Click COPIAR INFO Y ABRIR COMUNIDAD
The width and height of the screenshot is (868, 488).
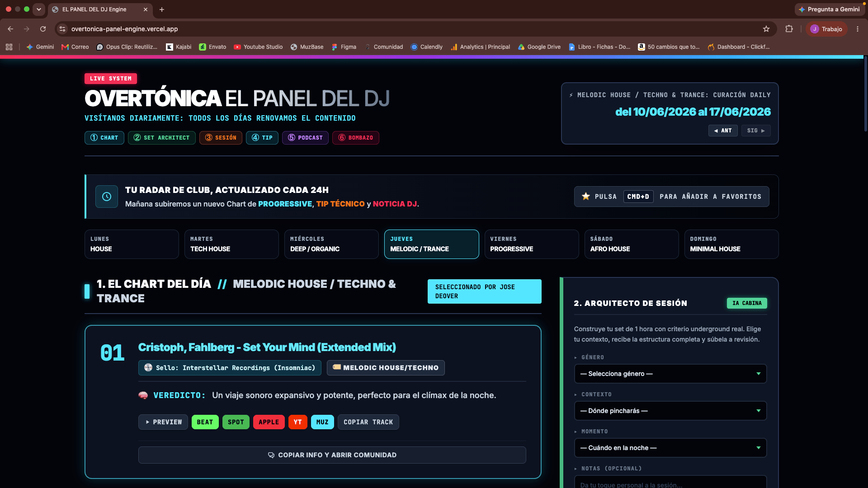(x=332, y=455)
